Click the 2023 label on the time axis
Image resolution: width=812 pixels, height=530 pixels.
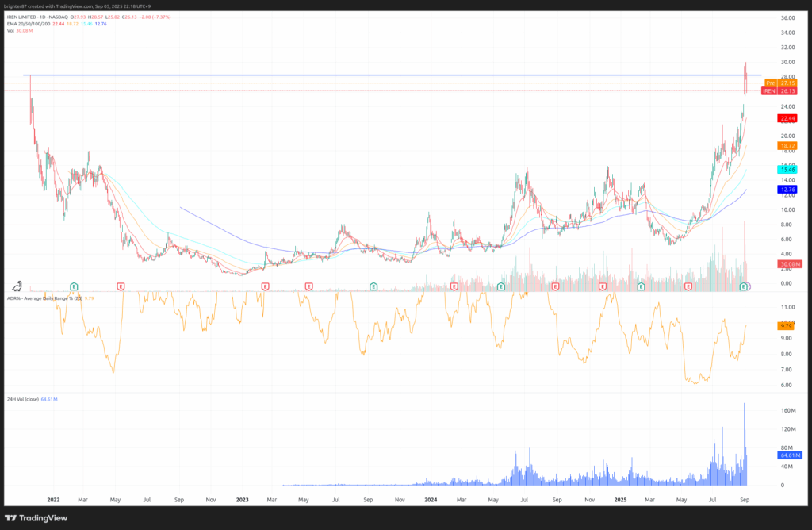(x=243, y=500)
